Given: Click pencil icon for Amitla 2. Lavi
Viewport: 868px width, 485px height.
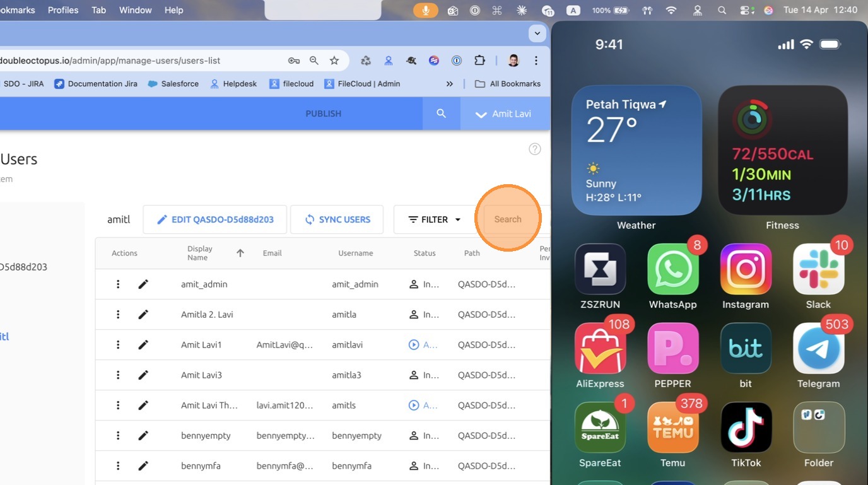Looking at the screenshot, I should (x=143, y=315).
